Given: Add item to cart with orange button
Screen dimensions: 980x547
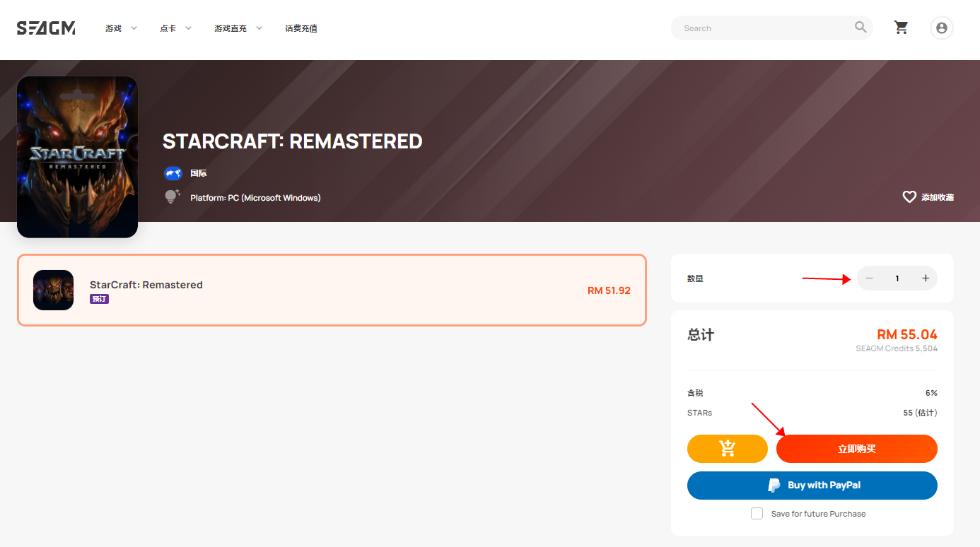Looking at the screenshot, I should point(727,449).
